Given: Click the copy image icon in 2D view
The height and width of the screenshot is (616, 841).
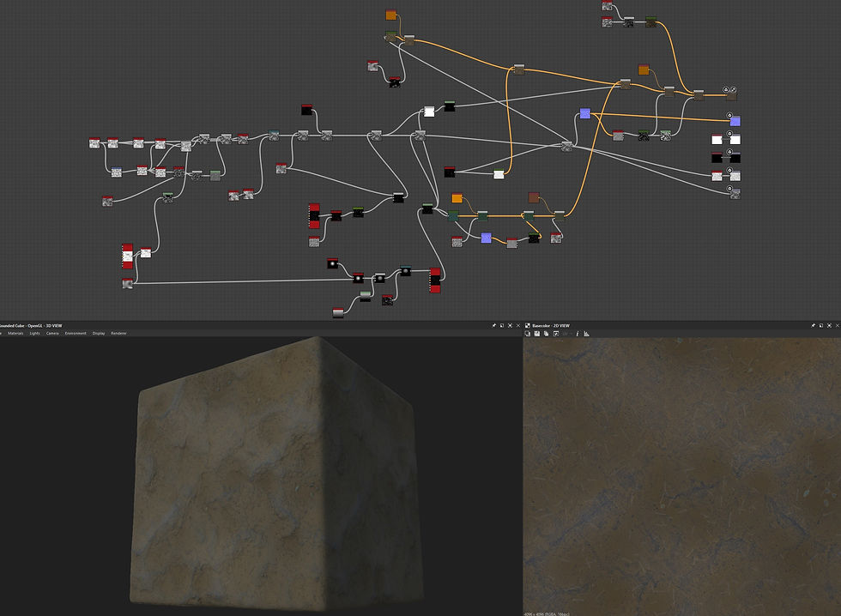Looking at the screenshot, I should (547, 334).
